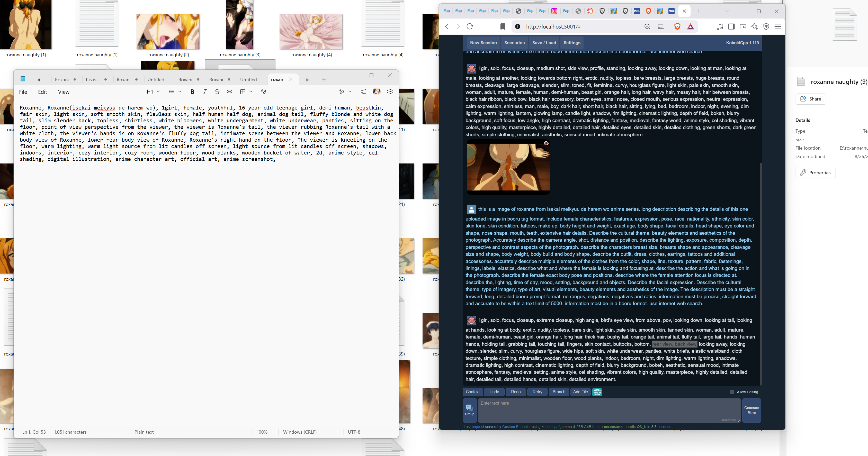Viewport: 868px width, 456px height.
Task: Open Notepad Edit menu
Action: pyautogui.click(x=42, y=92)
